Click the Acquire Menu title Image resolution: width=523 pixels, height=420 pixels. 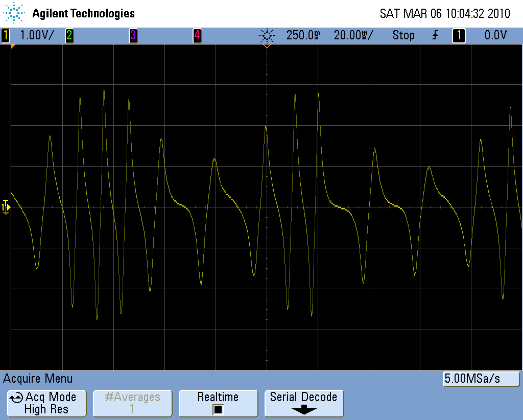38,379
